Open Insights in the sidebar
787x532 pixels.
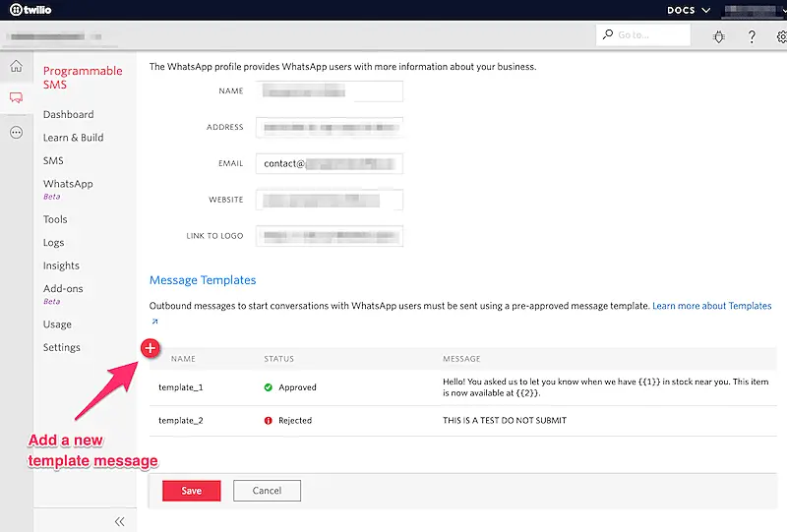click(x=61, y=266)
